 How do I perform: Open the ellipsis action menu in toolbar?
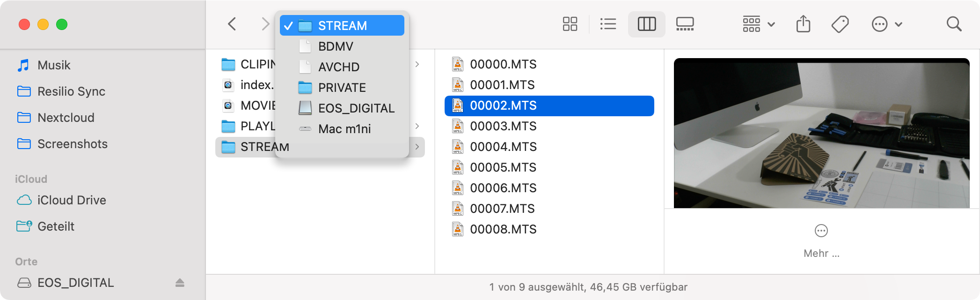pos(886,24)
